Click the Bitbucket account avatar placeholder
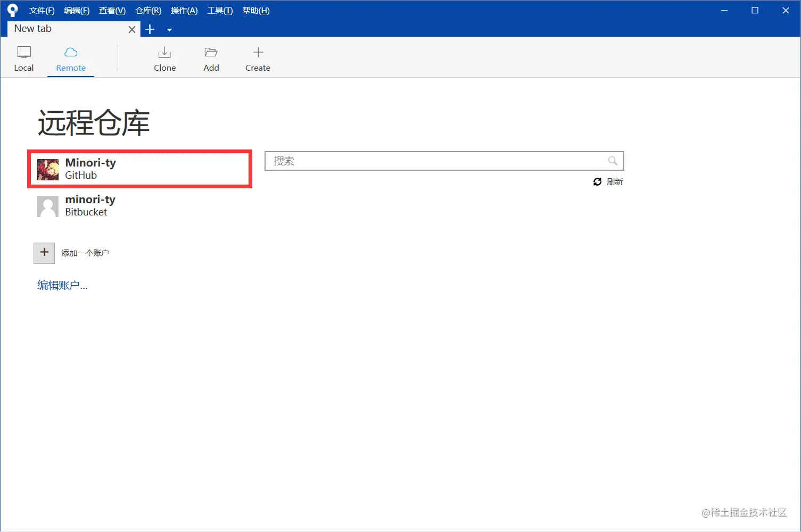The width and height of the screenshot is (801, 532). pyautogui.click(x=48, y=206)
